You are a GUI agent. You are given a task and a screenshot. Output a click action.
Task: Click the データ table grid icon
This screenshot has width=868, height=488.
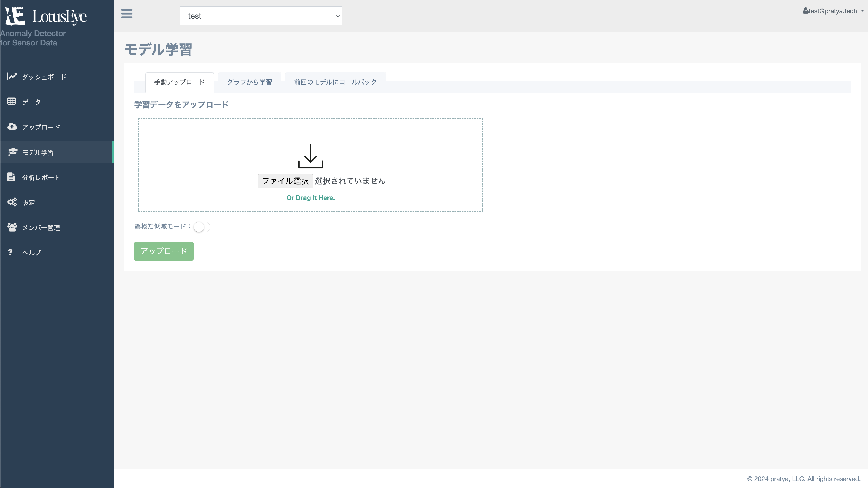point(12,101)
